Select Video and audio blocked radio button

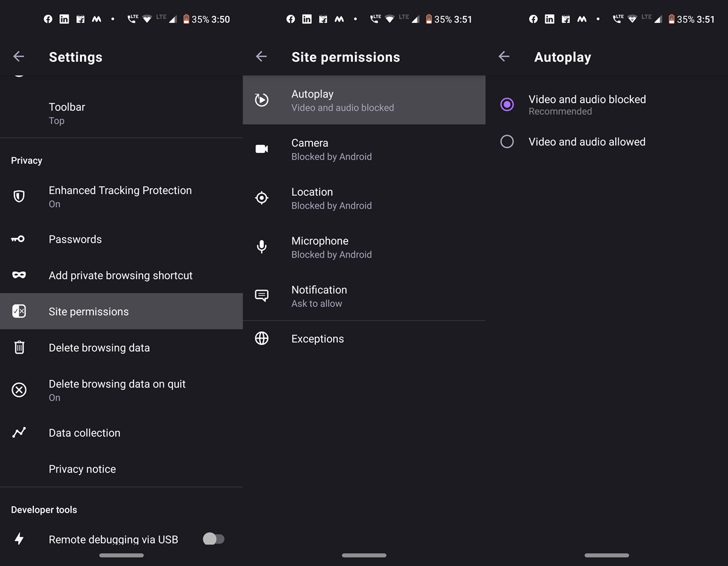[x=507, y=104]
